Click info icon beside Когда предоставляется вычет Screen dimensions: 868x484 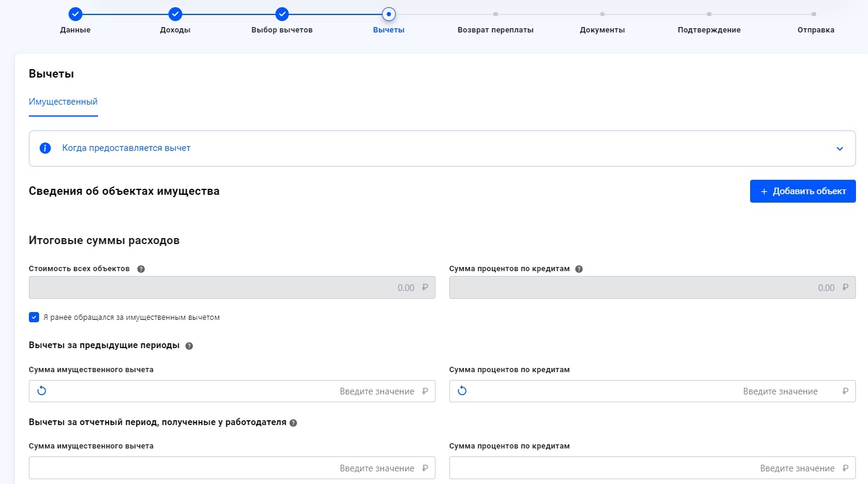(45, 148)
